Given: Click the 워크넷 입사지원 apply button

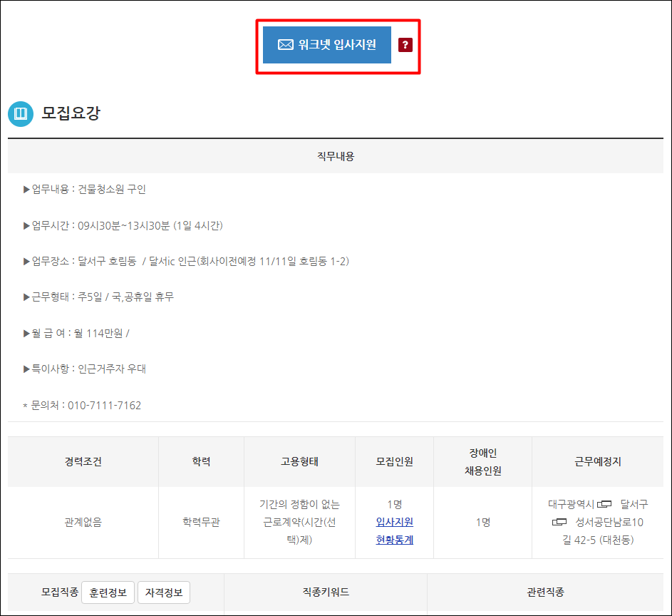Looking at the screenshot, I should 326,45.
